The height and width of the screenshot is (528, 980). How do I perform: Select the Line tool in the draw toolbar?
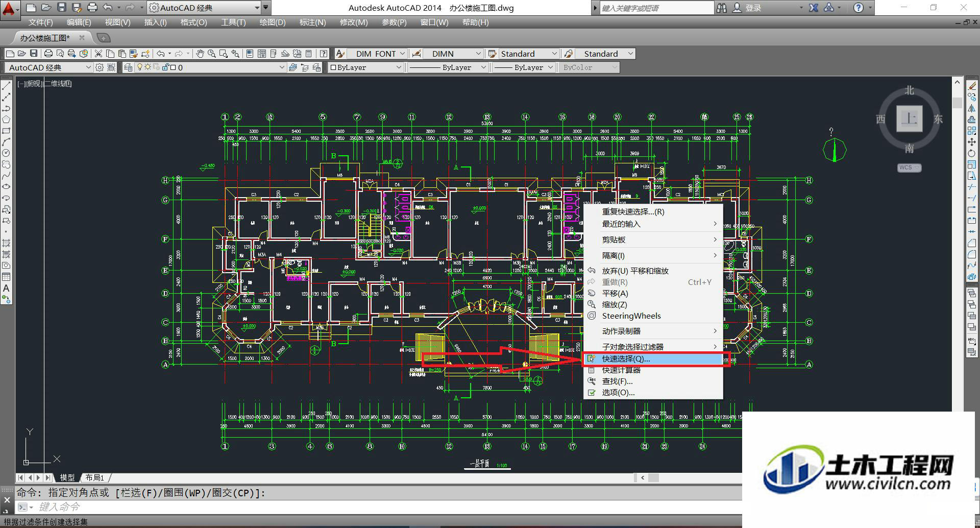coord(6,86)
